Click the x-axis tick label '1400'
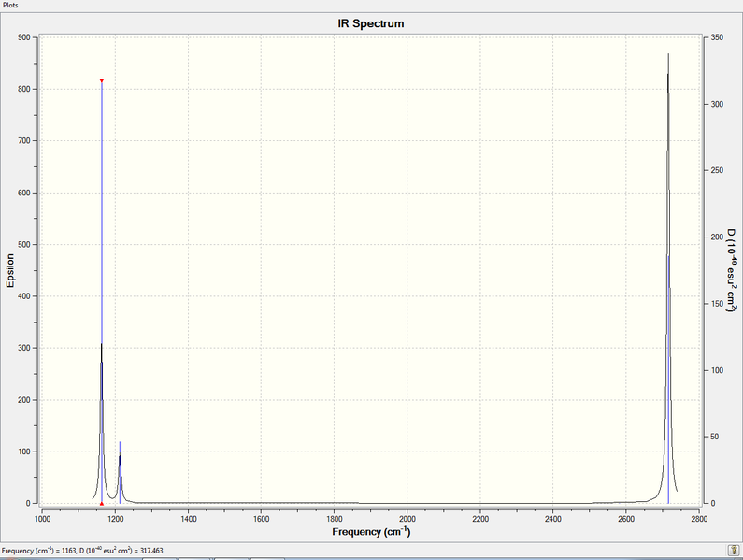The image size is (743, 560). [188, 519]
